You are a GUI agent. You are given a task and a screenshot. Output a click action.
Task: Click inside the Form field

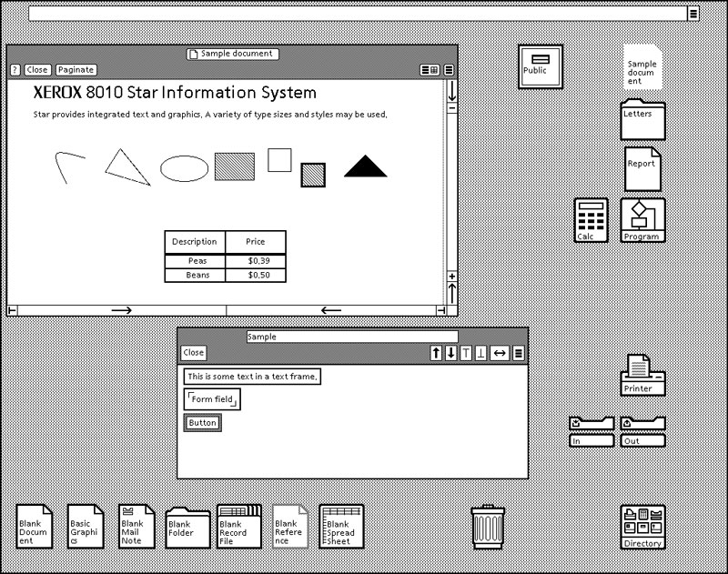pos(212,398)
